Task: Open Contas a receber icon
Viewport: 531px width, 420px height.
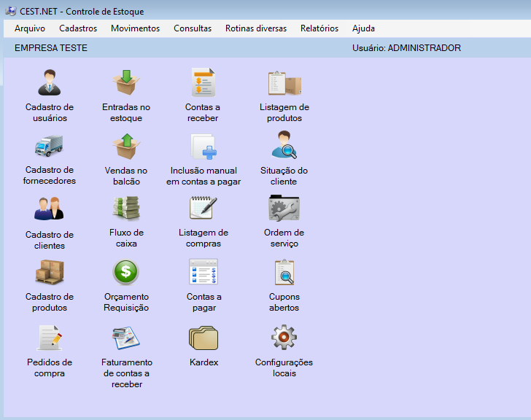Action: (x=203, y=82)
